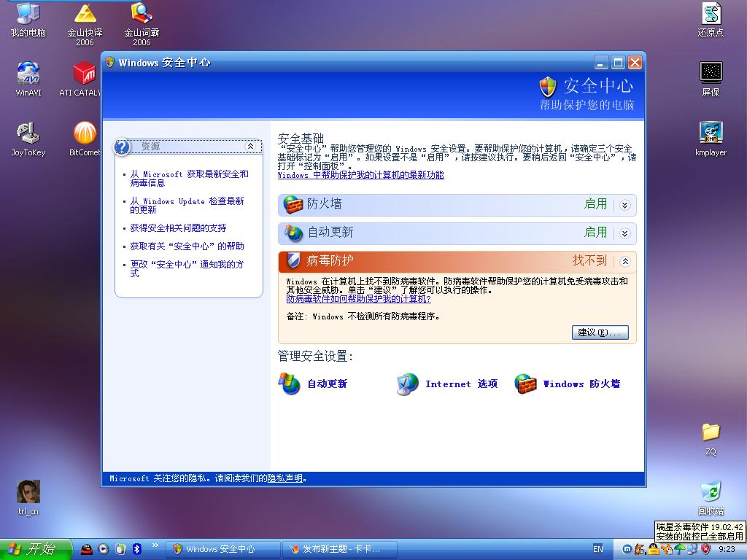This screenshot has width=747, height=560.
Task: Select the ZQ folder icon
Action: click(x=711, y=438)
